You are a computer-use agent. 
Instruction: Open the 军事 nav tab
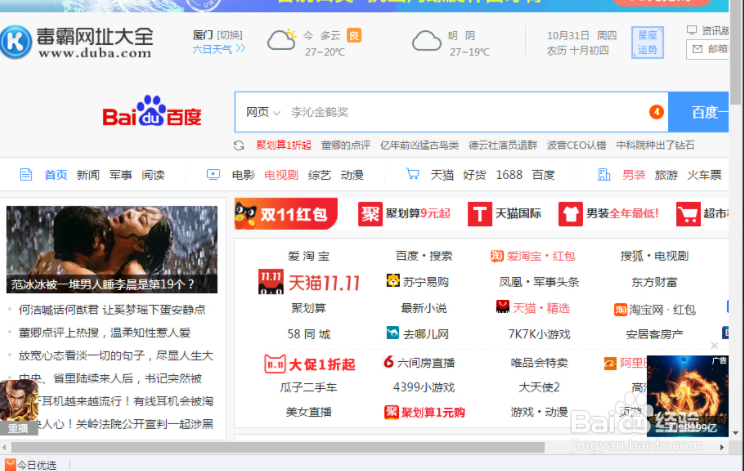click(121, 175)
